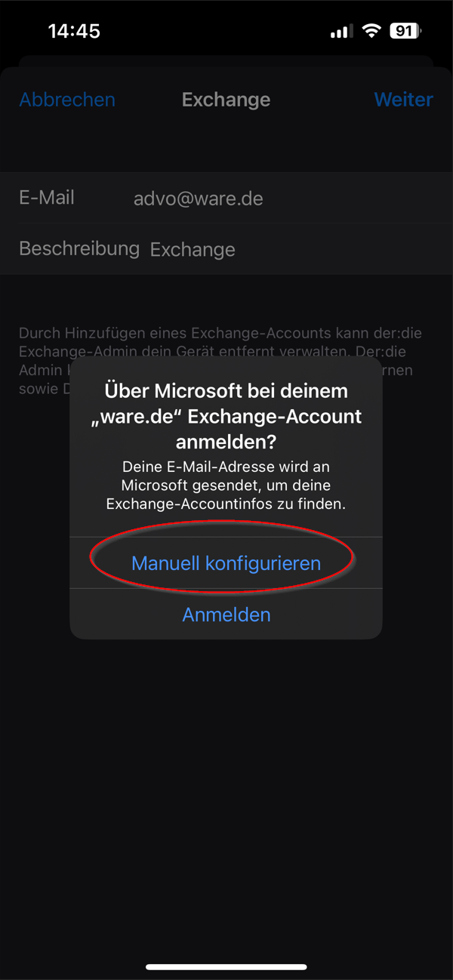Click the „Über Microsoft bei deinem“ alert heading line
This screenshot has height=980, width=453.
click(226, 391)
